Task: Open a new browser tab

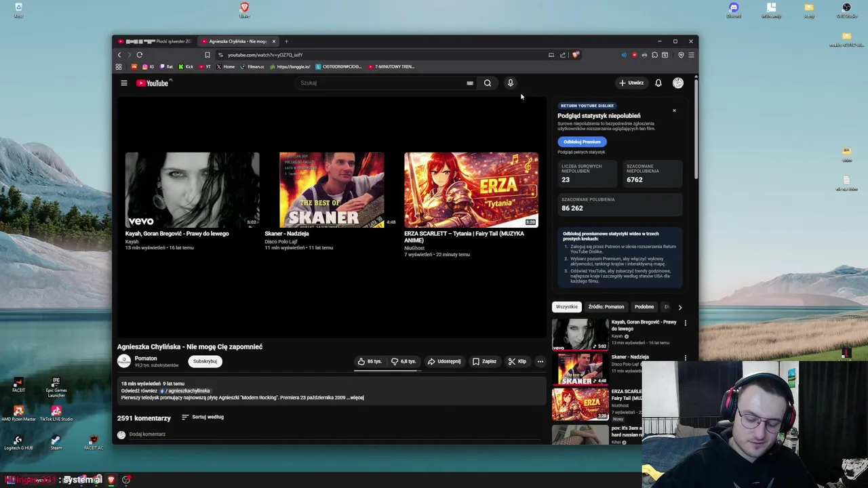Action: click(286, 41)
